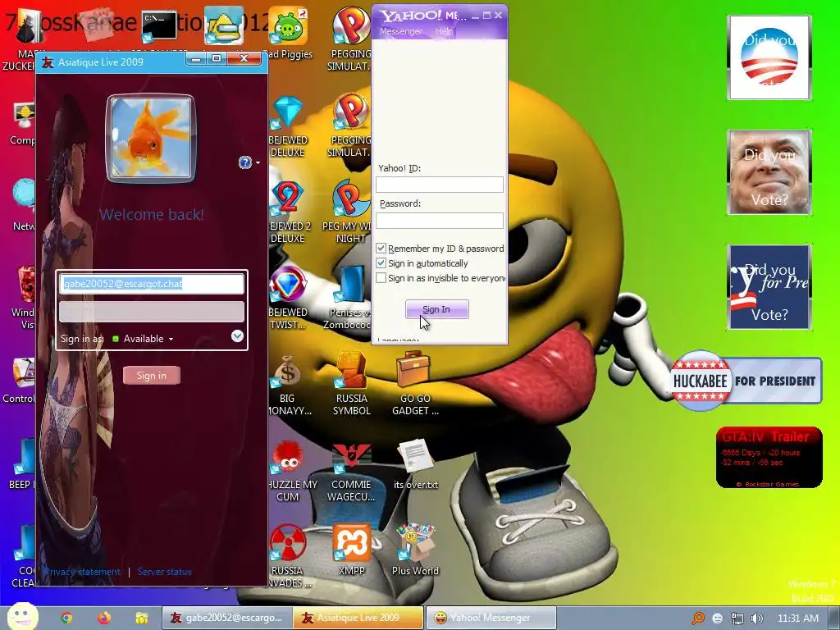Click the network tray icon
This screenshot has height=630, width=840.
[737, 619]
